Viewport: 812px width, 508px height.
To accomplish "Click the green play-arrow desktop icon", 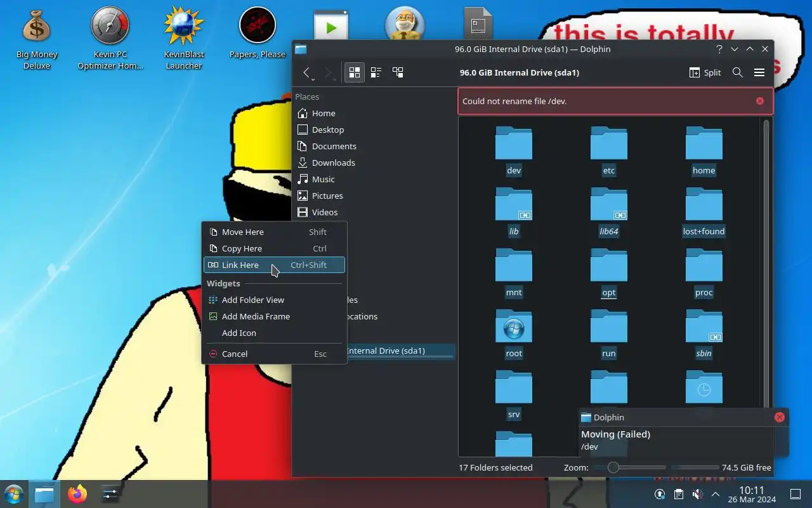I will tap(331, 25).
